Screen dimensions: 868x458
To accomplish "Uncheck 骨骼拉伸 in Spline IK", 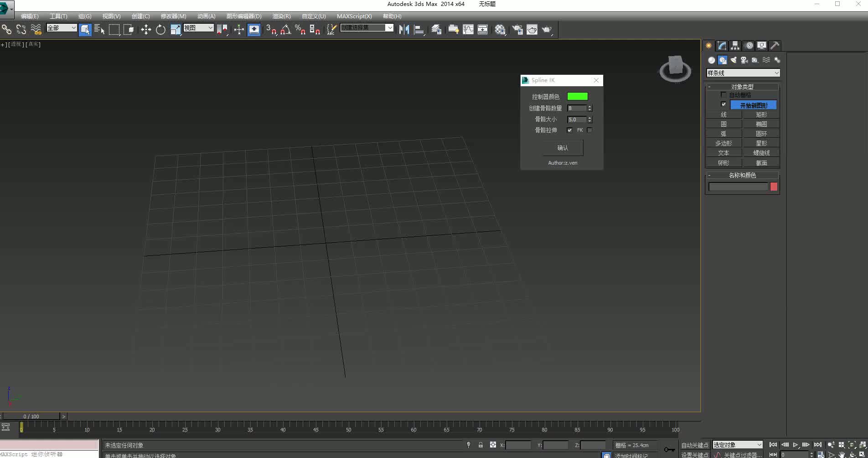I will (569, 130).
